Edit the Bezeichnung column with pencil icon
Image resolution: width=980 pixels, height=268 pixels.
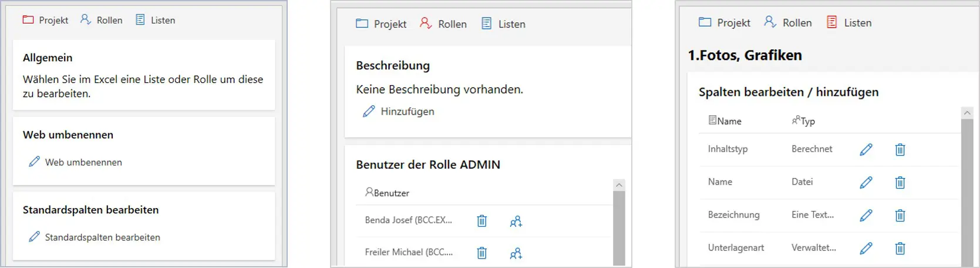coord(866,216)
